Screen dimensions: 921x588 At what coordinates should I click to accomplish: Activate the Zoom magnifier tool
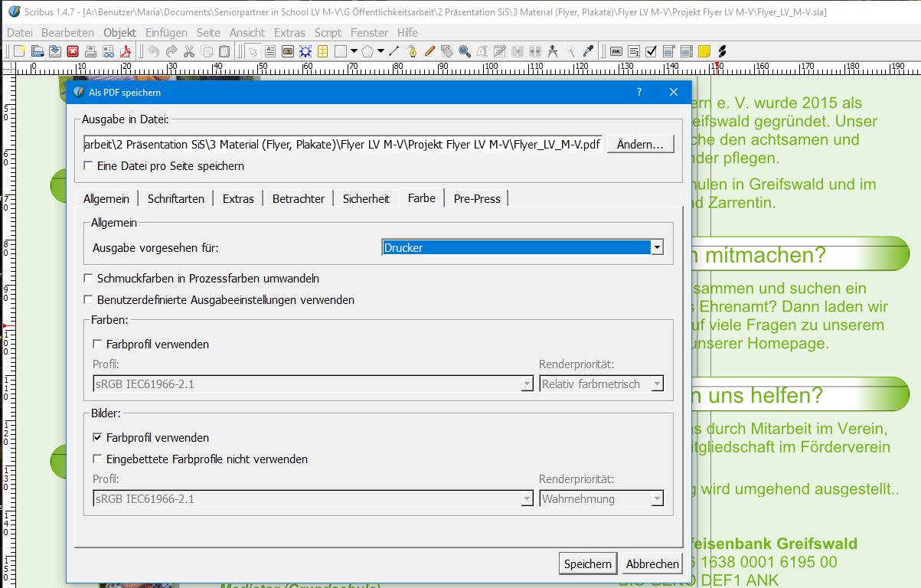(x=464, y=51)
